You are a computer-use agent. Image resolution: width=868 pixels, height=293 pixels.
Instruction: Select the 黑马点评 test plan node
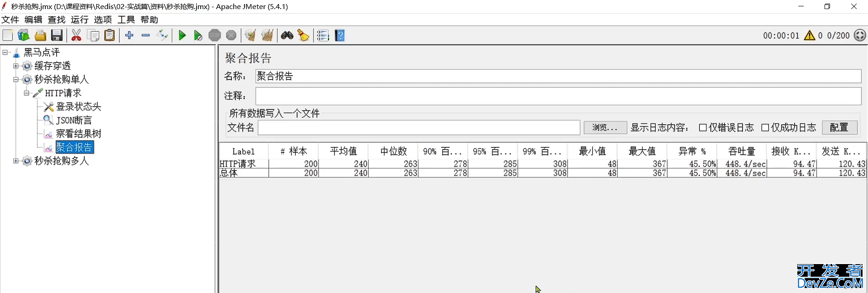pyautogui.click(x=42, y=52)
